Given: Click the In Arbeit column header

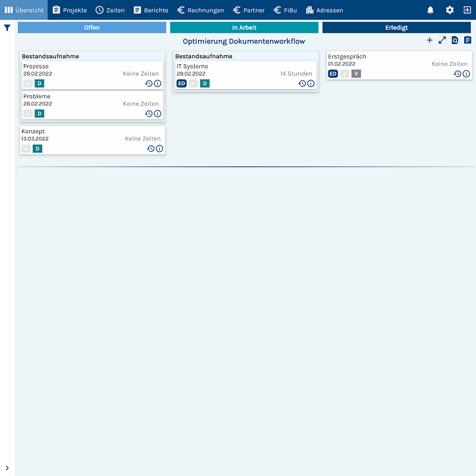Looking at the screenshot, I should pyautogui.click(x=244, y=27).
